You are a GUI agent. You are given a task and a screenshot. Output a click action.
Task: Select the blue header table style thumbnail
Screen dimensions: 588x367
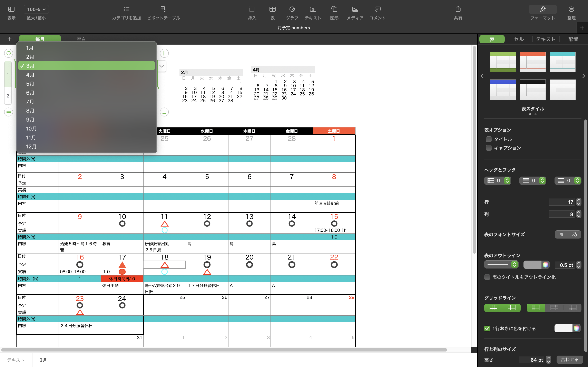(x=503, y=90)
